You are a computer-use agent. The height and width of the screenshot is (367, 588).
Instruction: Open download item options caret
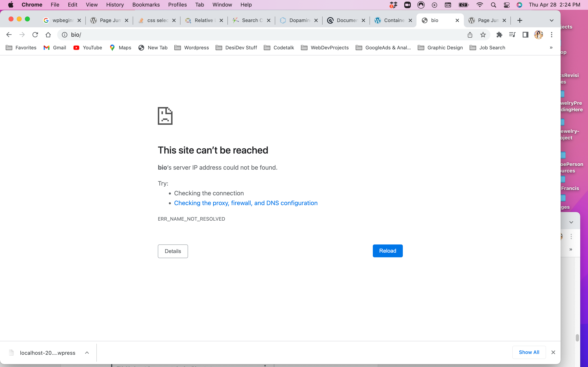87,353
